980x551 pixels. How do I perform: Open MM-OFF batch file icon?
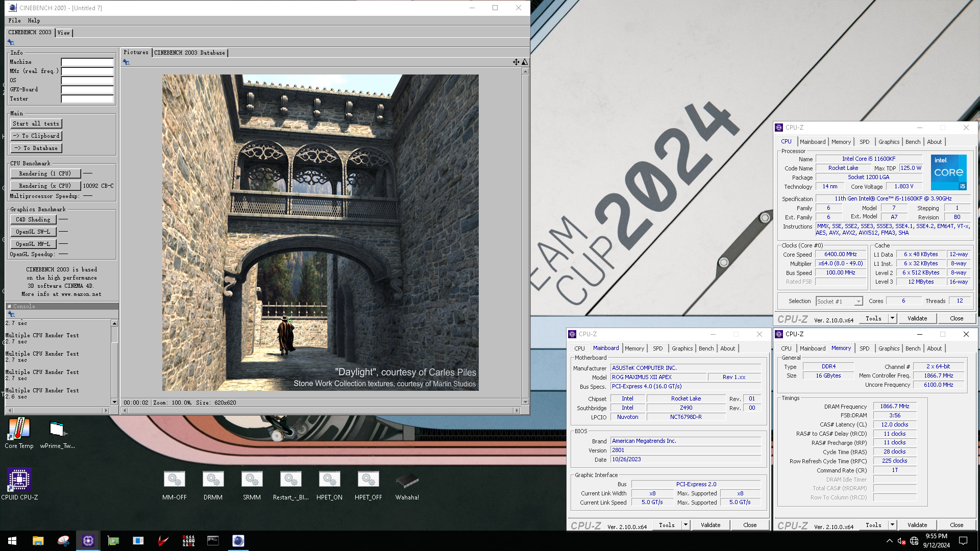pyautogui.click(x=175, y=485)
